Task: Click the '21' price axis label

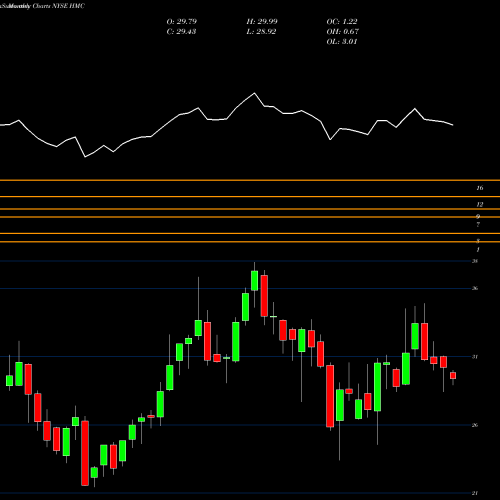Action: tap(475, 493)
